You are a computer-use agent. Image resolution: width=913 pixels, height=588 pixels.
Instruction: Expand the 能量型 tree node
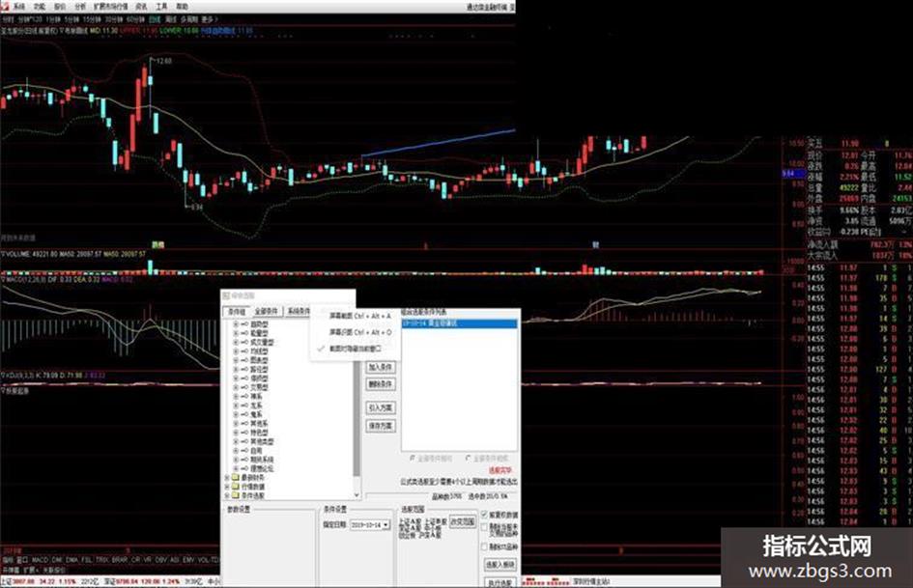coord(235,333)
